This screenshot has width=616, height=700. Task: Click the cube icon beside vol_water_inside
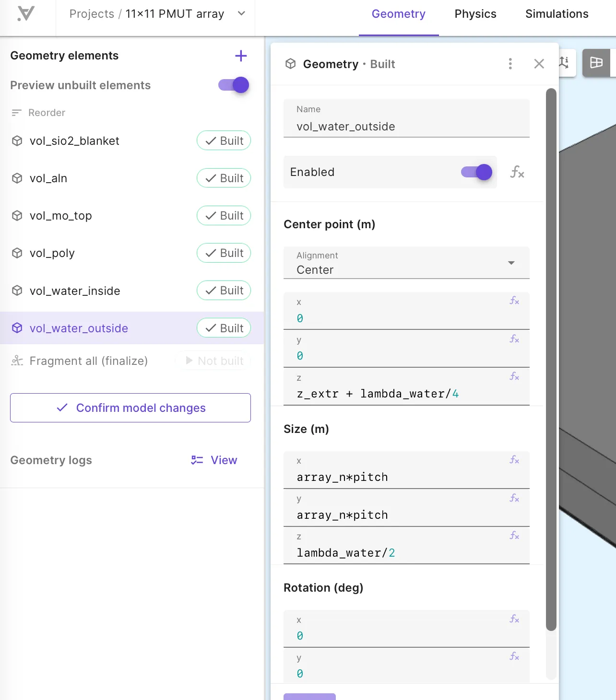coord(17,291)
